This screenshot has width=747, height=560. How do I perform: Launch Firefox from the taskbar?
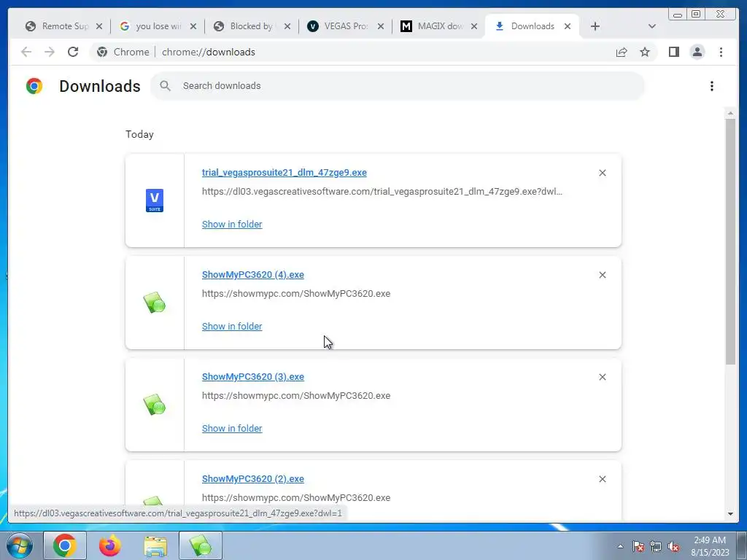pos(109,545)
